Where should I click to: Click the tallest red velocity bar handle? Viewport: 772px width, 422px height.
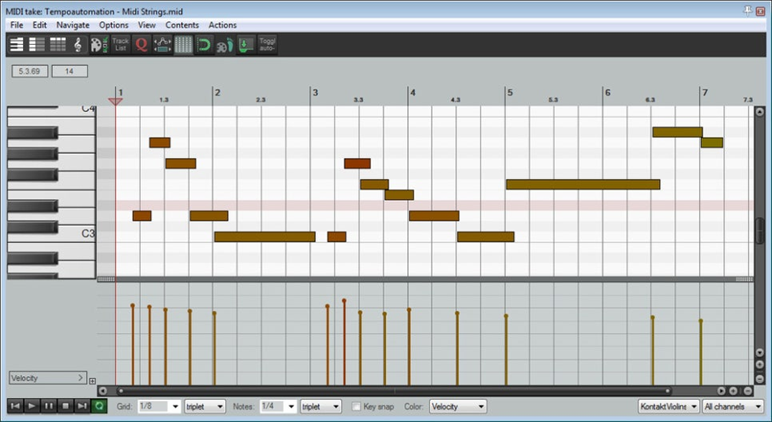[344, 300]
